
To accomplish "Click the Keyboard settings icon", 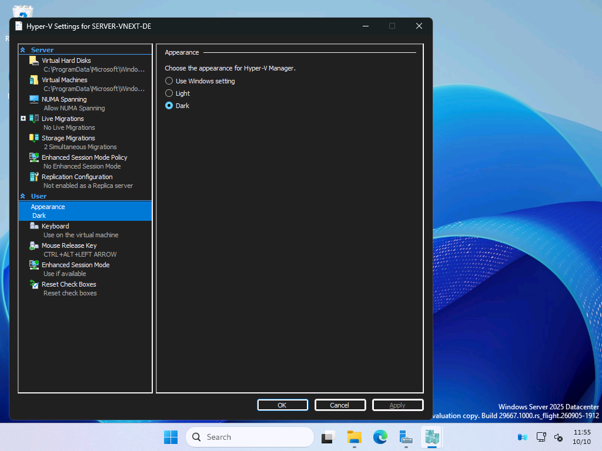I will [x=34, y=226].
